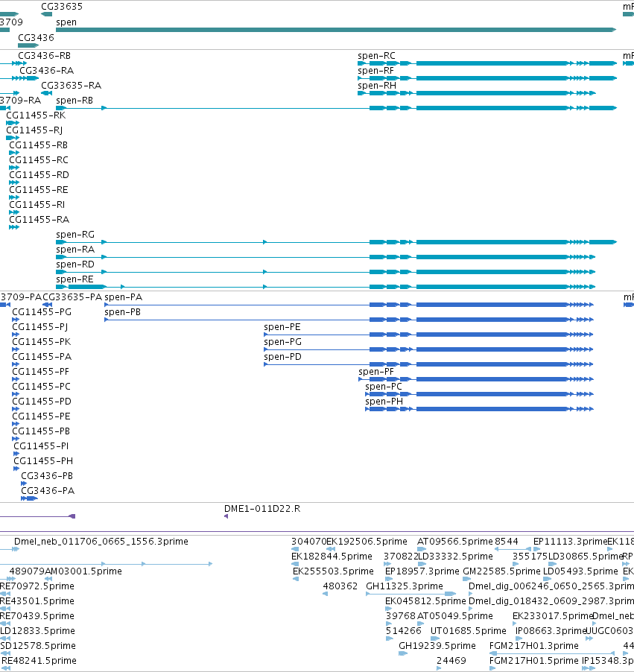Open the spen-PB protein feature
This screenshot has width=634, height=672.
(x=349, y=320)
